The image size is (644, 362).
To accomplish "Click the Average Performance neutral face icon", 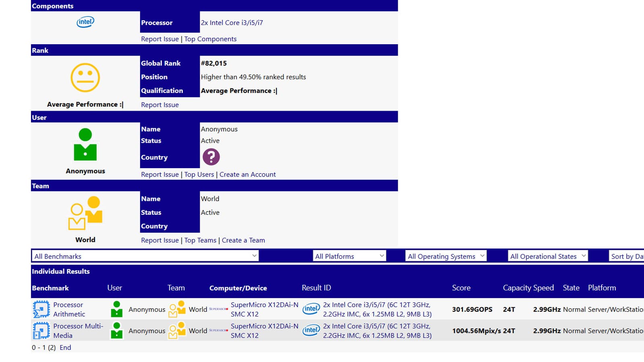I will click(x=85, y=78).
